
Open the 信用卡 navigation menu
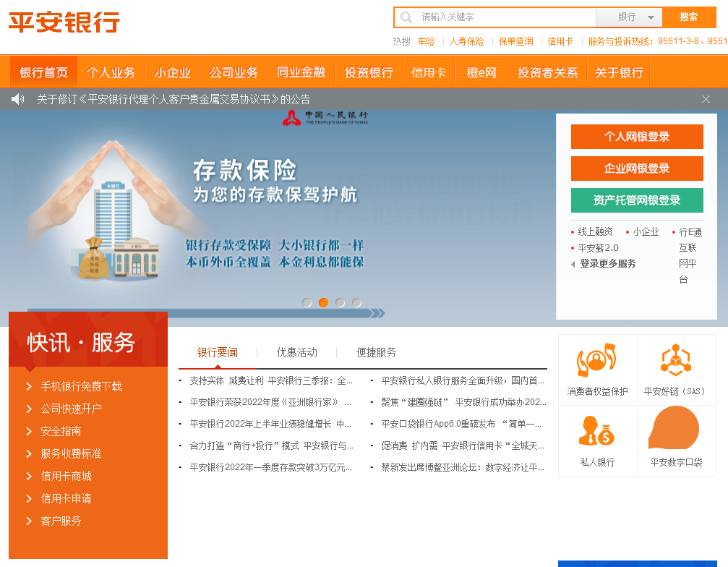(x=429, y=72)
